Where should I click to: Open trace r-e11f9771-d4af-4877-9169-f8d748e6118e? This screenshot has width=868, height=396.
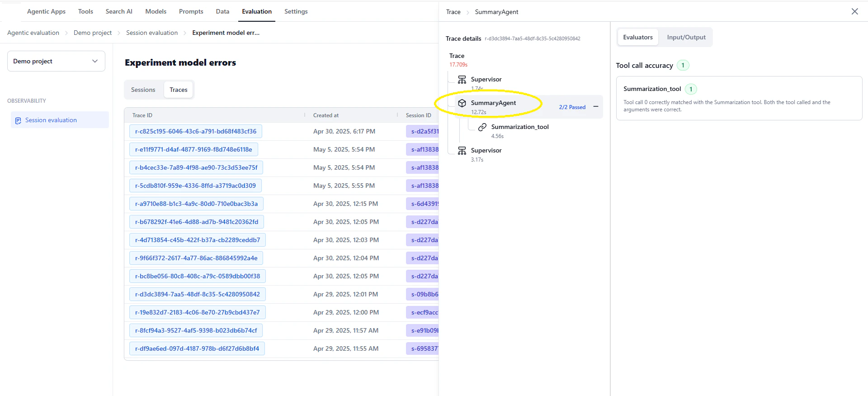coord(193,149)
